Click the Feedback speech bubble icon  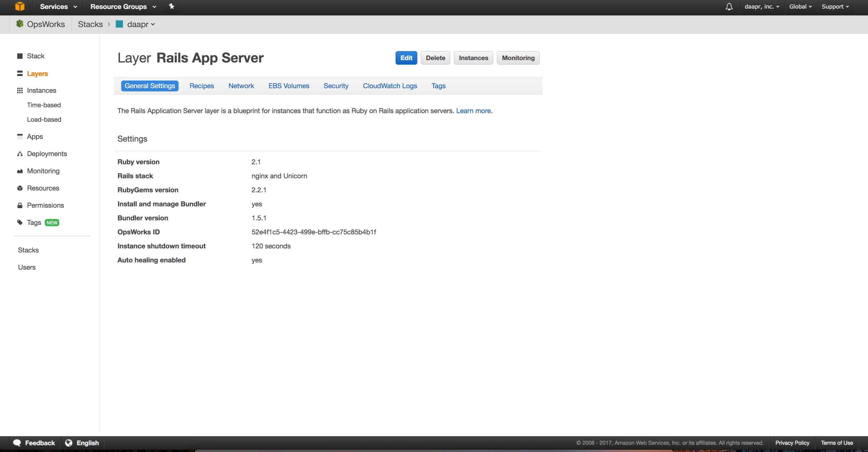pos(17,443)
